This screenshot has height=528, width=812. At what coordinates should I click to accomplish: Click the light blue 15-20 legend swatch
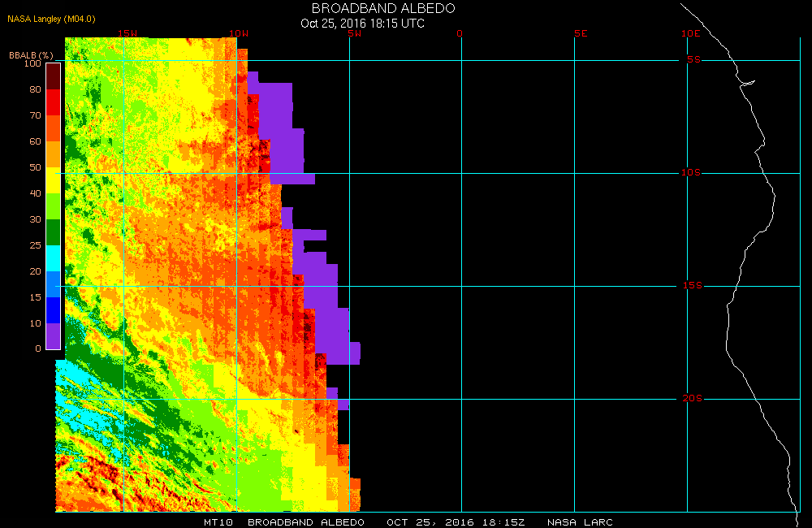[54, 284]
